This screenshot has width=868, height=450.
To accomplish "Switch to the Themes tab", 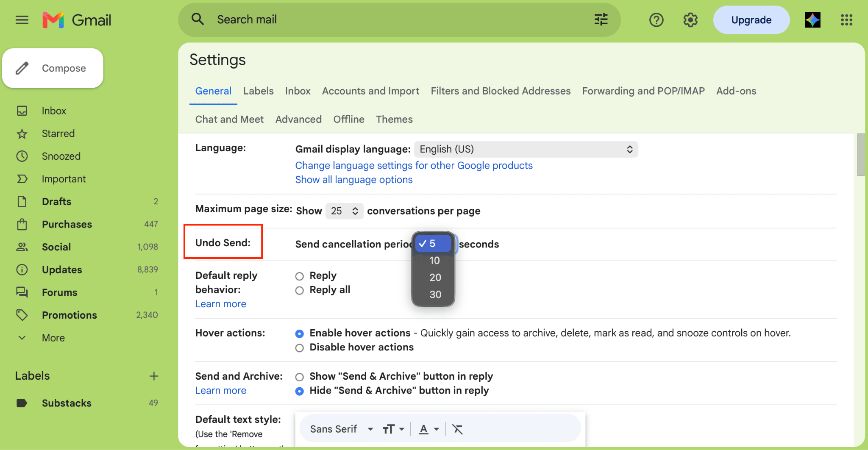I will [x=394, y=119].
